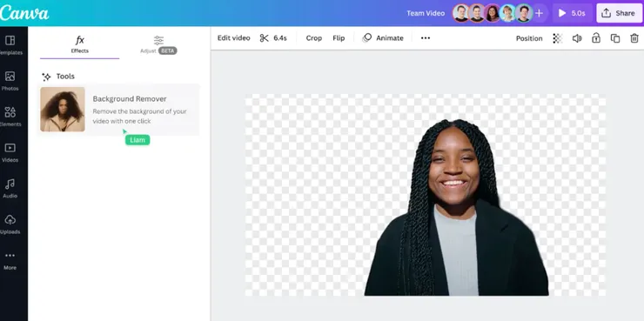The image size is (644, 321).
Task: Open the Photos sidebar panel
Action: (x=10, y=81)
